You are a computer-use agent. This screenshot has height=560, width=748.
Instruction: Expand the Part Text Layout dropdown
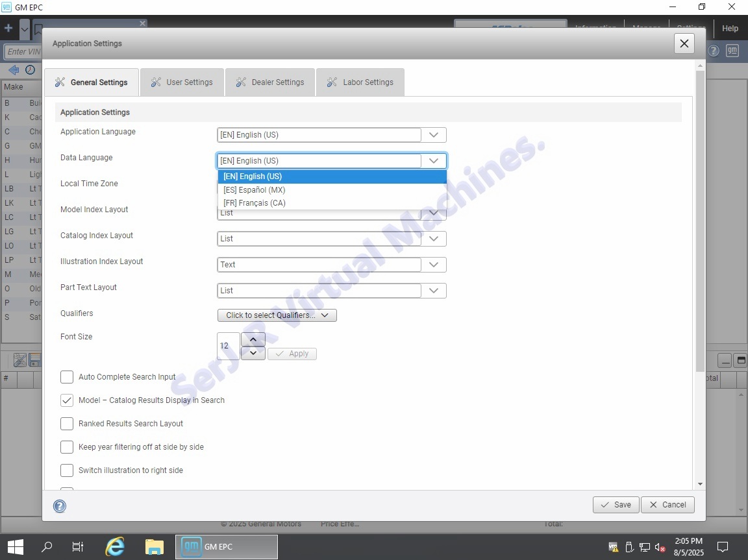coord(434,291)
